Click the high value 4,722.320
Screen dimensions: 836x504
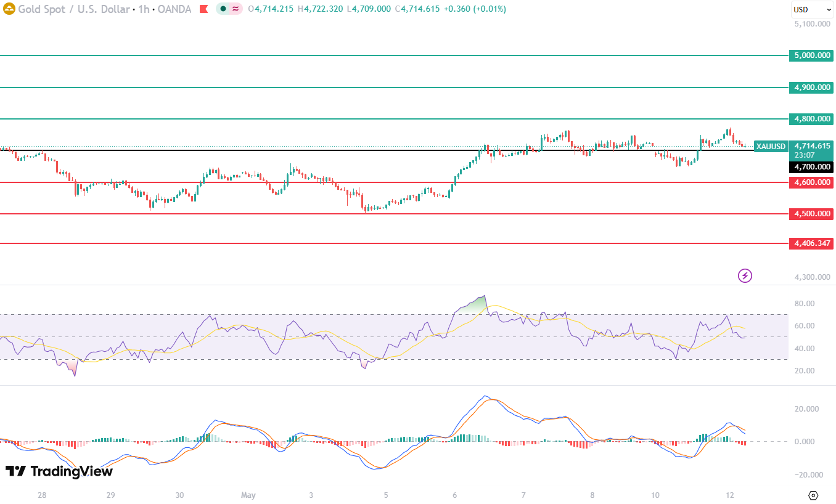324,9
